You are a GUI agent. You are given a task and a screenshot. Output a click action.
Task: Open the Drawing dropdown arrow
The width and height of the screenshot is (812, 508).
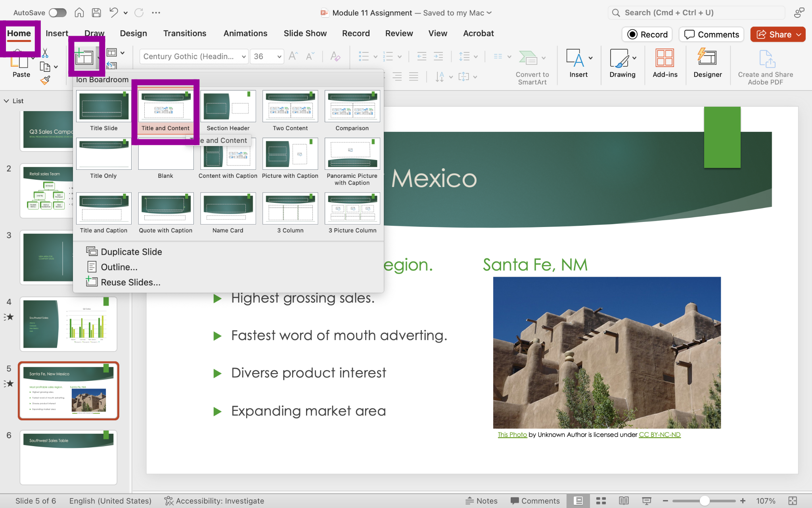[634, 58]
